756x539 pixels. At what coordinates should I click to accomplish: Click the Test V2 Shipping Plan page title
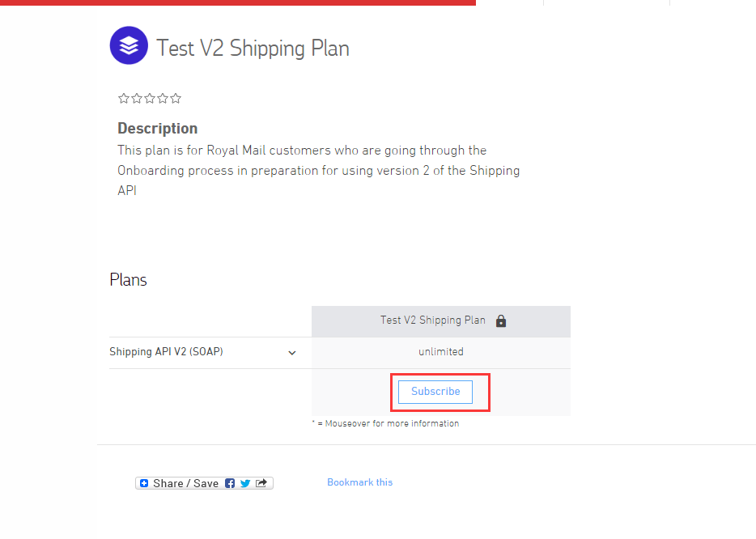coord(253,49)
